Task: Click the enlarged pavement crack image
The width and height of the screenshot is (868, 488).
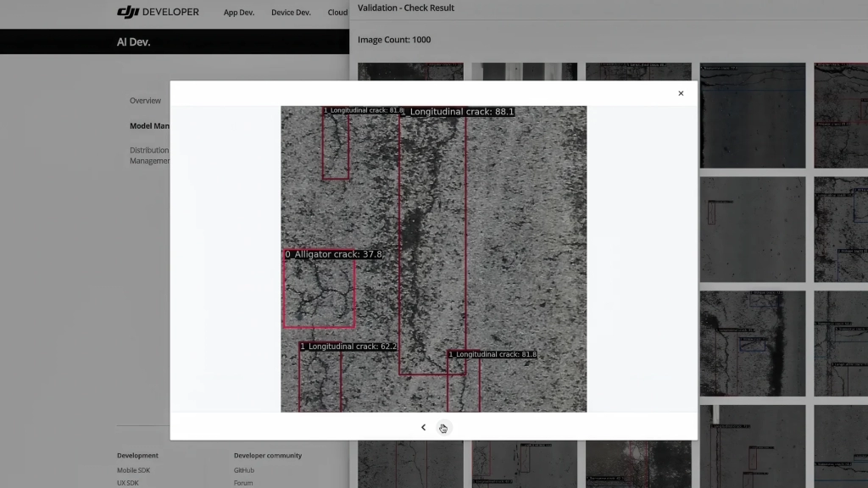Action: point(433,259)
